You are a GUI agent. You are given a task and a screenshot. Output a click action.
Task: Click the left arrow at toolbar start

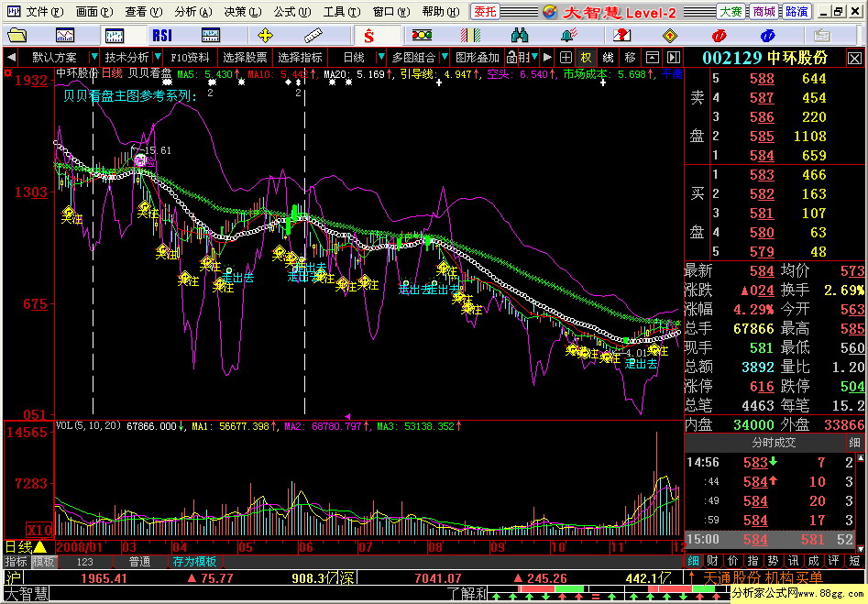point(11,58)
